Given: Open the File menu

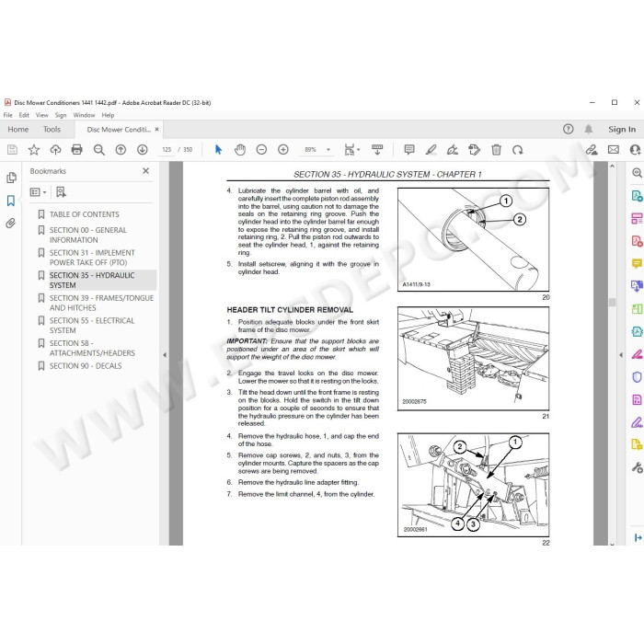Looking at the screenshot, I should tap(7, 115).
